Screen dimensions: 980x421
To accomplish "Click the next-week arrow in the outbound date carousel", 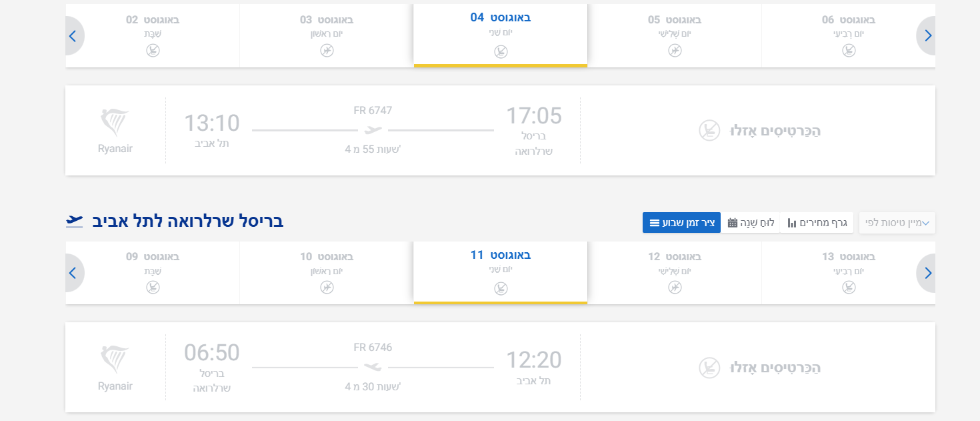I will 927,35.
